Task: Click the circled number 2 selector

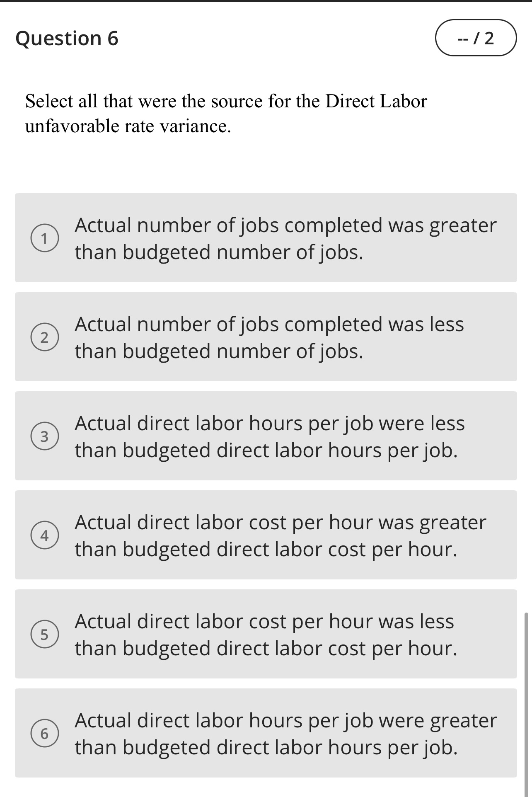Action: point(45,338)
